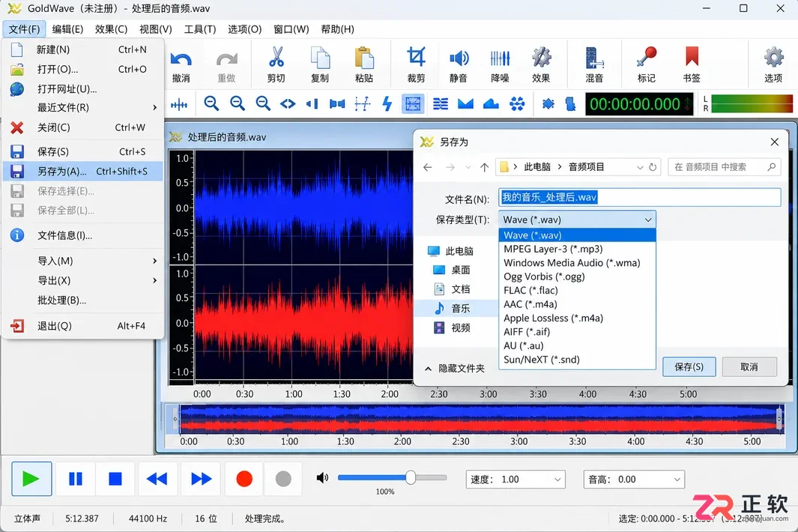
Task: Fast forward using the double right arrow button
Action: [201, 479]
